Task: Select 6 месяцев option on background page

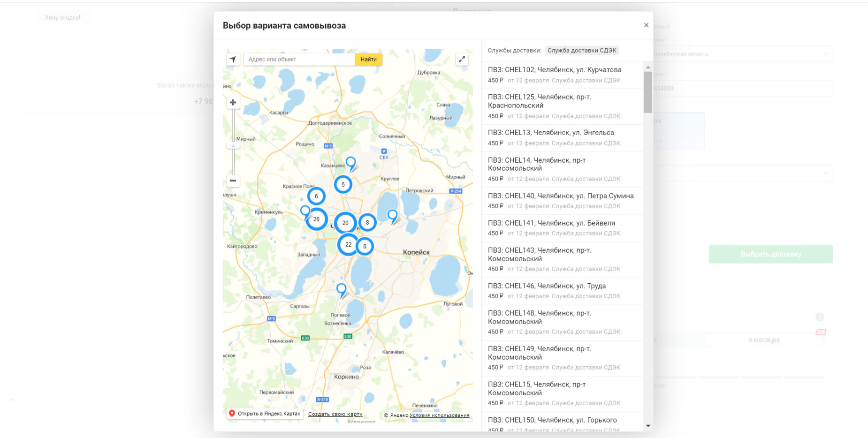Action: point(764,340)
